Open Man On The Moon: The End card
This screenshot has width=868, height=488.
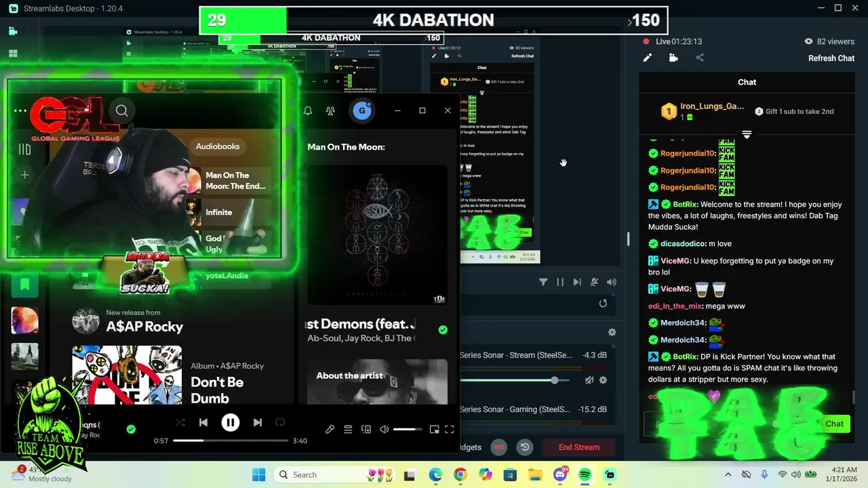[x=229, y=180]
